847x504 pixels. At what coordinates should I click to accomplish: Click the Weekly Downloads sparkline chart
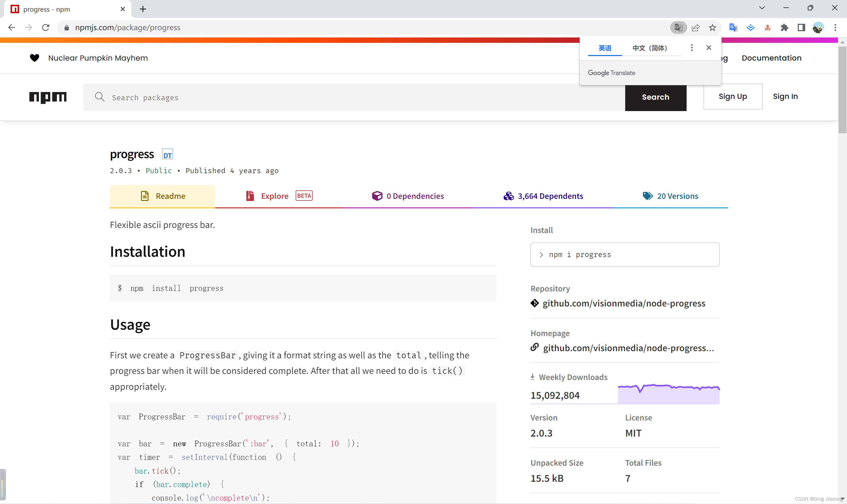(x=668, y=394)
